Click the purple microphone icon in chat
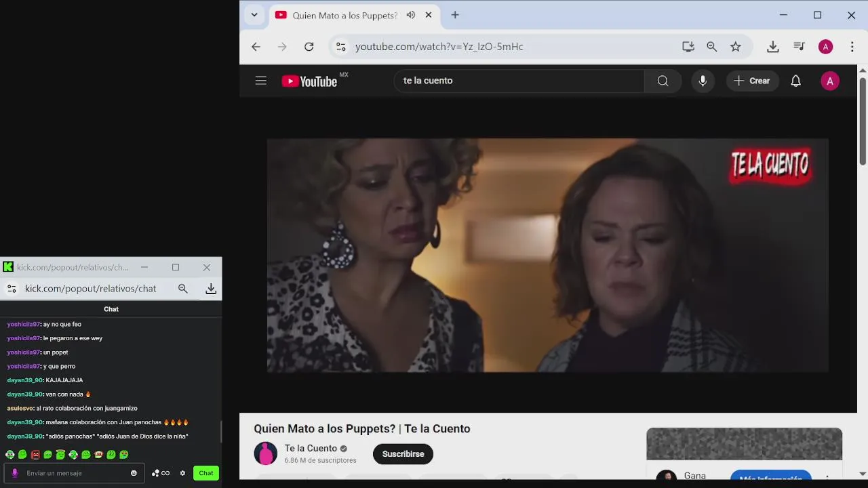The height and width of the screenshot is (488, 868). 15,473
